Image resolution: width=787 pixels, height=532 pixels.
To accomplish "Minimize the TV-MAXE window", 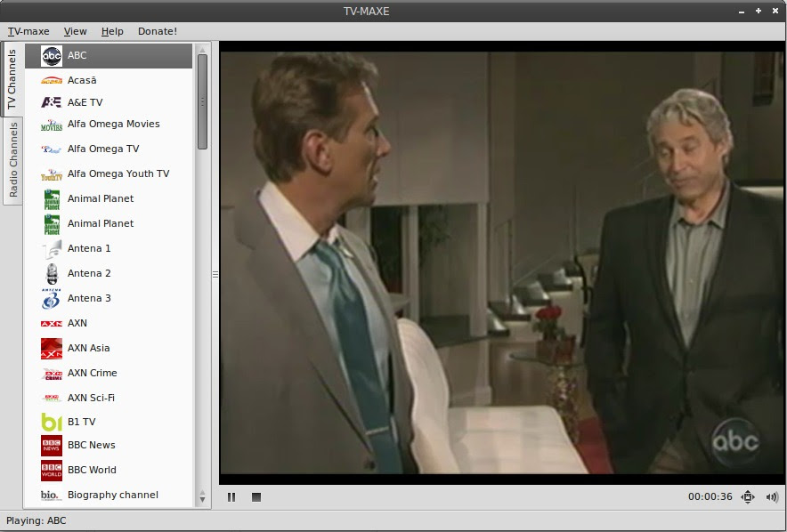I will [x=742, y=11].
